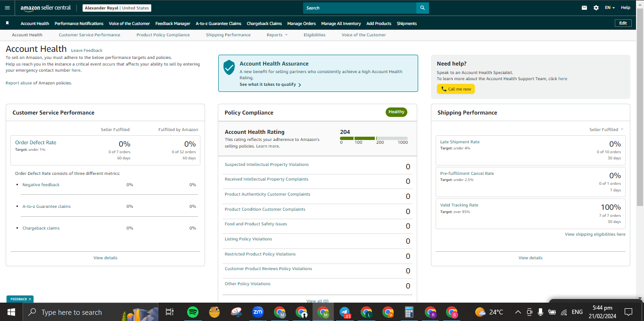The width and height of the screenshot is (644, 321).
Task: Expand the Reports dropdown in sub-navigation
Action: pyautogui.click(x=277, y=35)
